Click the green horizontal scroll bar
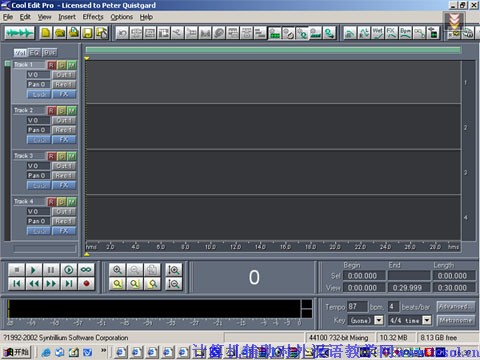Viewport: 480px width, 360px height. (x=273, y=50)
